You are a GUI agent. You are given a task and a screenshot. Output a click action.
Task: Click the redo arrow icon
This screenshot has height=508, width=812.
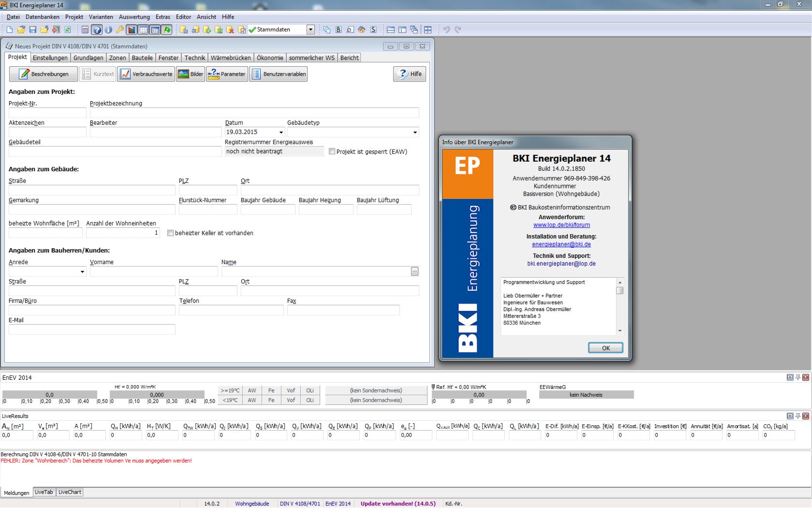(458, 30)
